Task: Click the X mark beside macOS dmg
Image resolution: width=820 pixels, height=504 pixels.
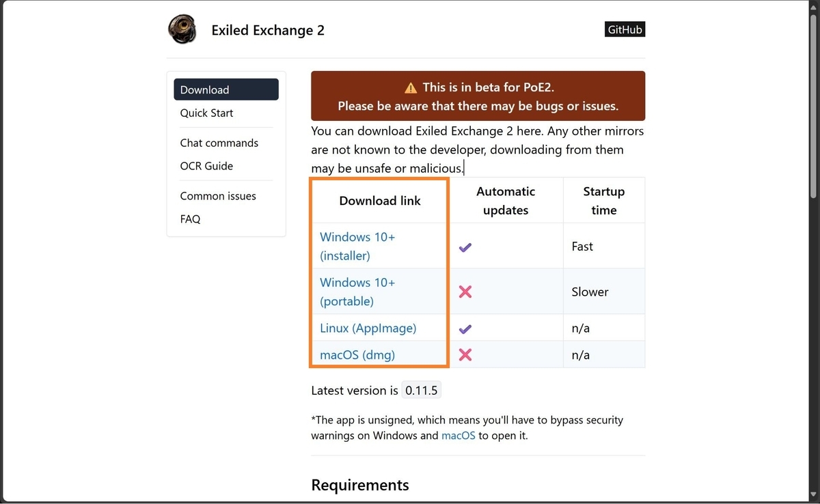Action: point(465,354)
